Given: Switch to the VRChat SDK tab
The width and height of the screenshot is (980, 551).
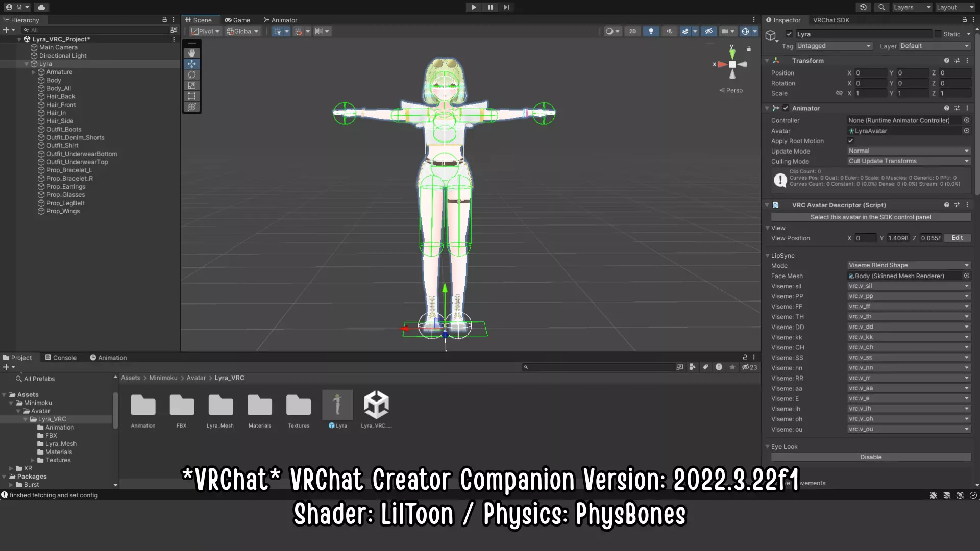Looking at the screenshot, I should click(831, 20).
